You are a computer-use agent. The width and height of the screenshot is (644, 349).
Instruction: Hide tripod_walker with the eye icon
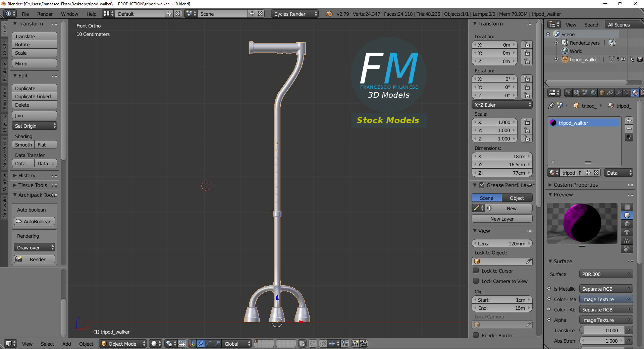623,59
